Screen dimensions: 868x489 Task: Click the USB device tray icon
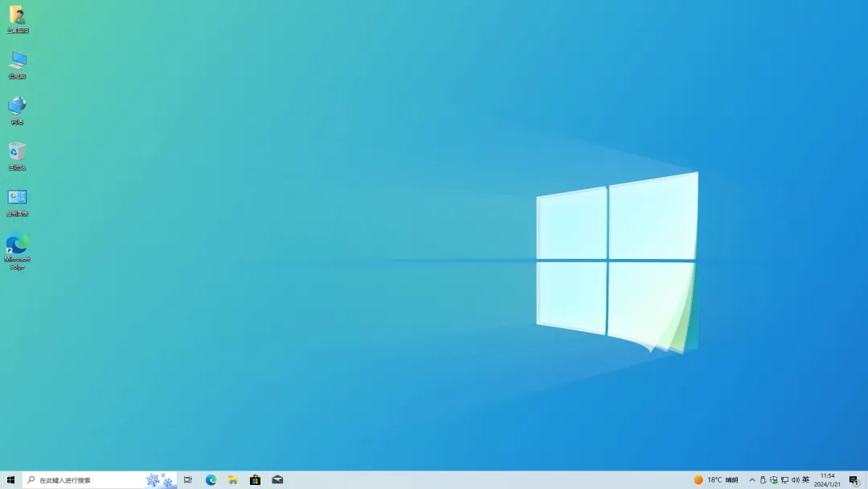(762, 479)
